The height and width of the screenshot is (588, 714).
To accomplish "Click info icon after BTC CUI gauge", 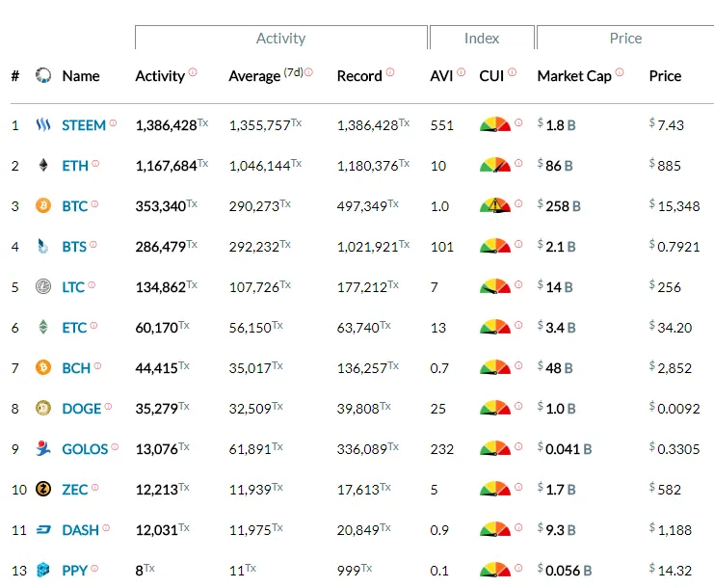I will pyautogui.click(x=518, y=203).
